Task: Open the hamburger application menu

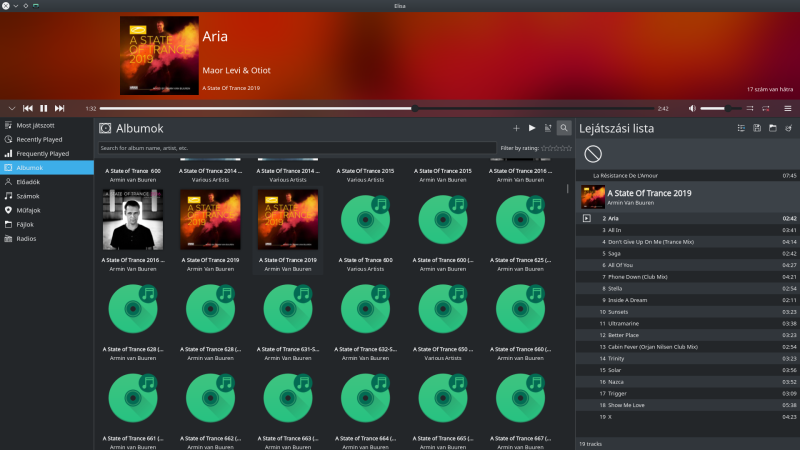Action: coord(788,108)
